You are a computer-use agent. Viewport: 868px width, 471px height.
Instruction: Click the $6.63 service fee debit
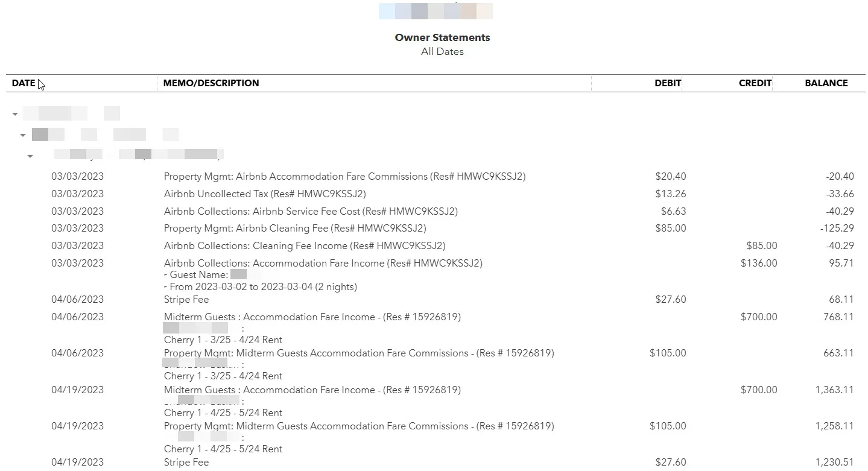[x=673, y=212]
